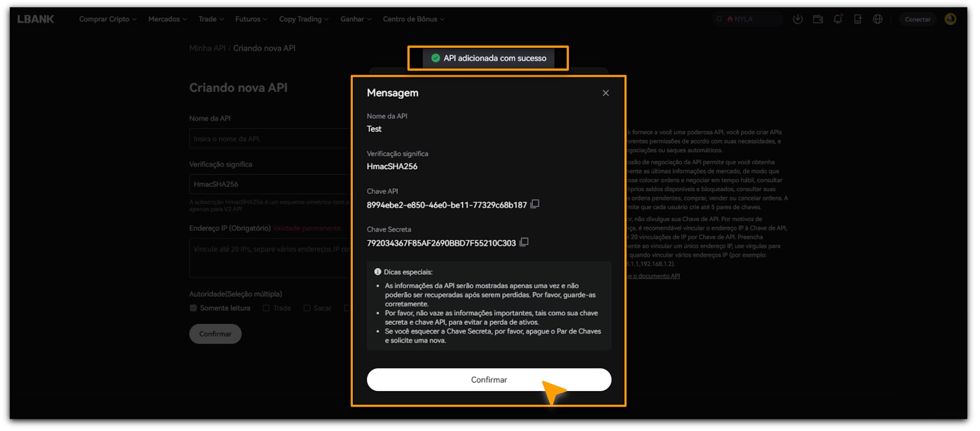Expand the Comprar Cripto menu
This screenshot has width=980, height=431.
107,19
